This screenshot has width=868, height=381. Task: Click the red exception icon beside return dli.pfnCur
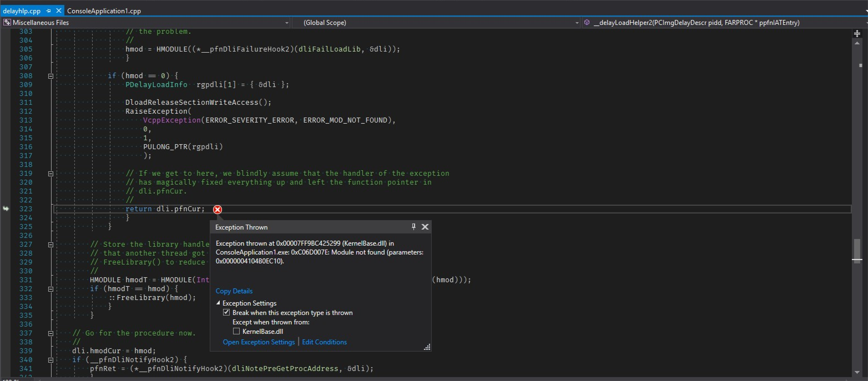coord(217,209)
